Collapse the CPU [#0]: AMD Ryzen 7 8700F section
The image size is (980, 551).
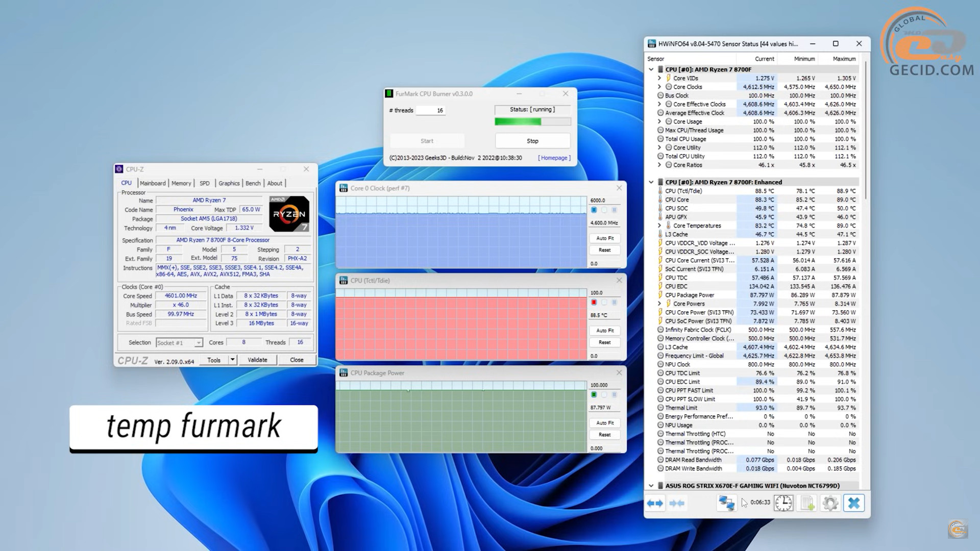(651, 69)
